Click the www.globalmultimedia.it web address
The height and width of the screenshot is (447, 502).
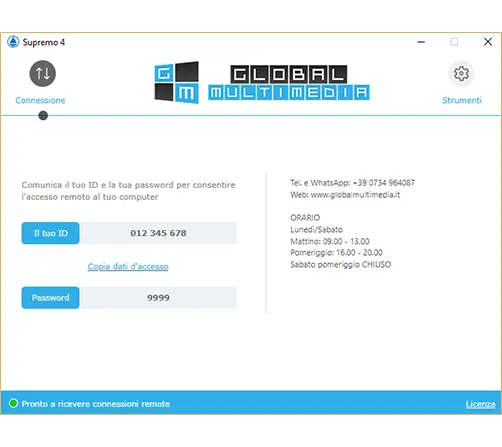pos(355,195)
